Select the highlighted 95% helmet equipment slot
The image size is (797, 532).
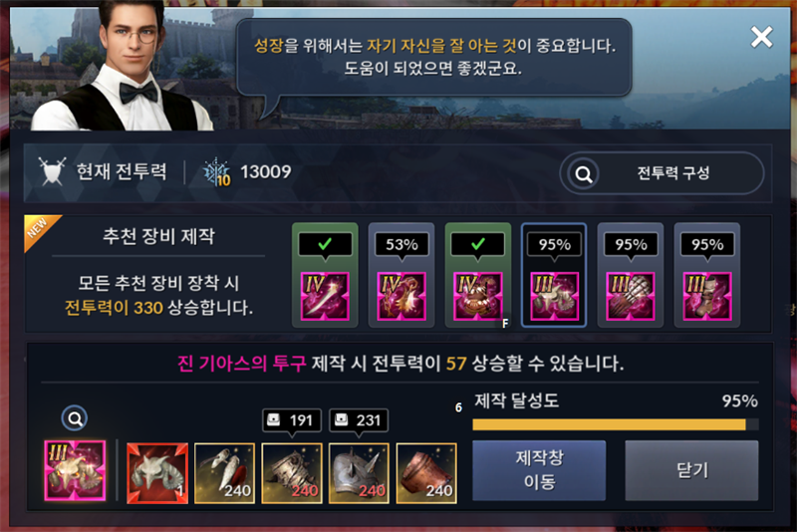(554, 275)
